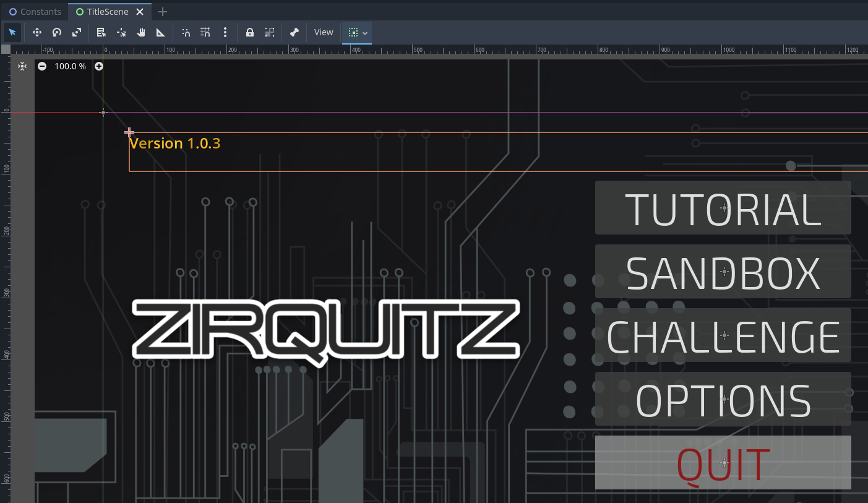Select the red QUIT button
The image size is (868, 503).
pyautogui.click(x=723, y=463)
